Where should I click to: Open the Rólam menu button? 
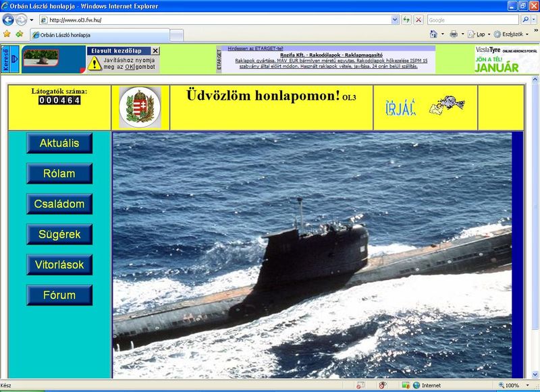[59, 173]
